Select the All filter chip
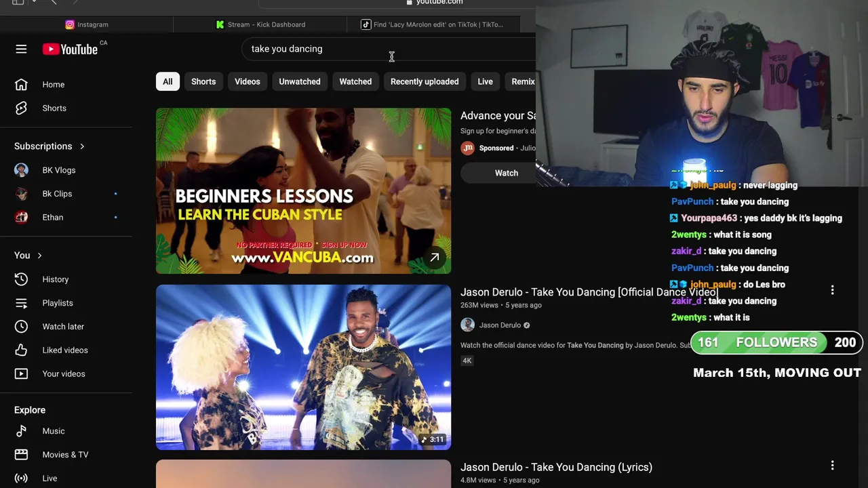The height and width of the screenshot is (488, 868). pyautogui.click(x=167, y=81)
